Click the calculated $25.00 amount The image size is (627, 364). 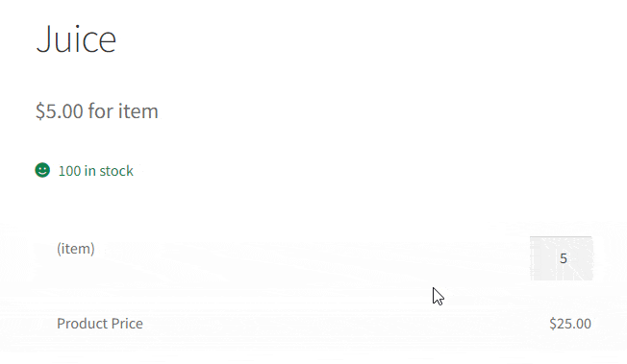(570, 324)
